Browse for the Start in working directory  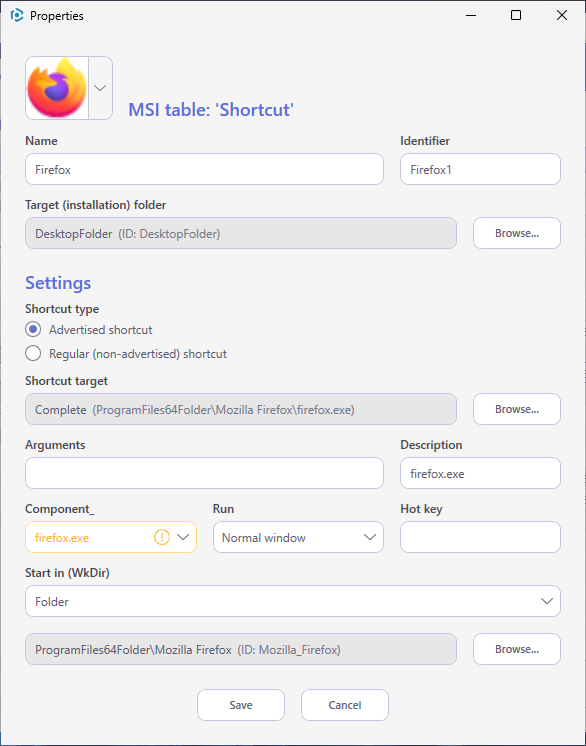coord(517,649)
